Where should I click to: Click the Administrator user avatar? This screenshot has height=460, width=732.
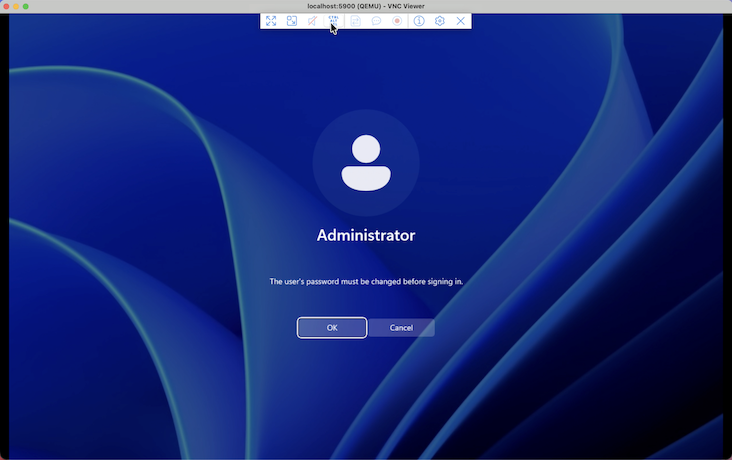(366, 163)
